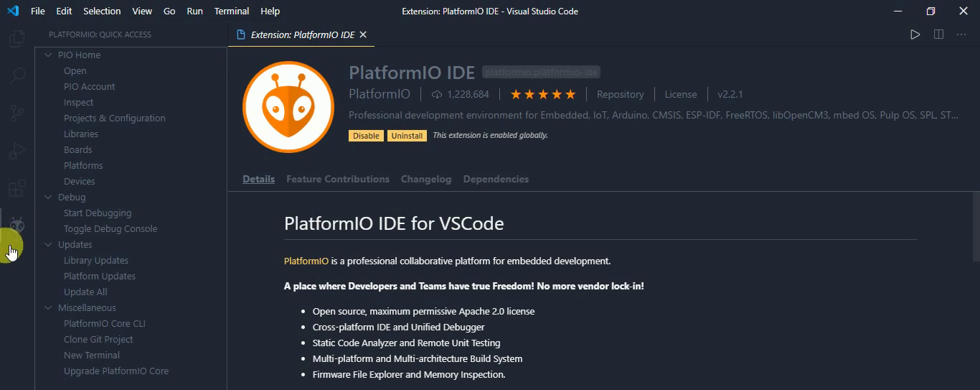Image resolution: width=980 pixels, height=390 pixels.
Task: Open the Selection menu
Action: pyautogui.click(x=102, y=11)
